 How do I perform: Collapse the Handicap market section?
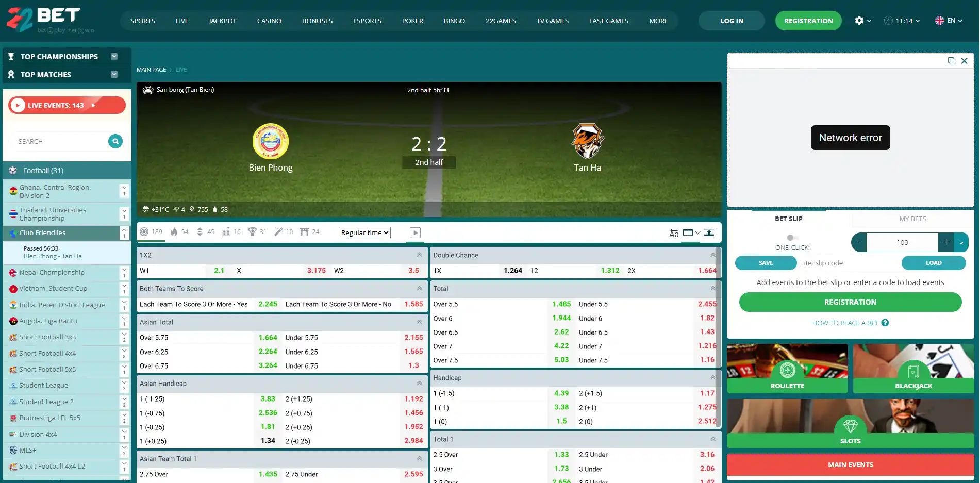click(713, 378)
